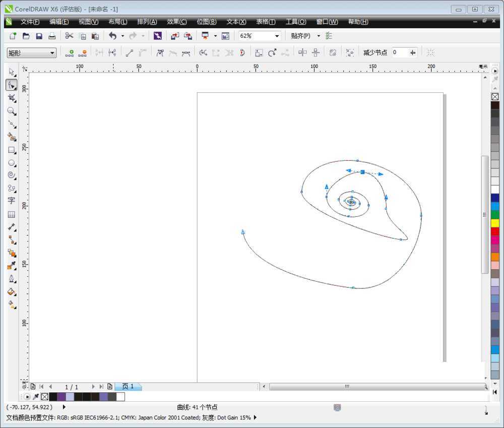
Task: Open the 工具 menu
Action: tap(296, 21)
